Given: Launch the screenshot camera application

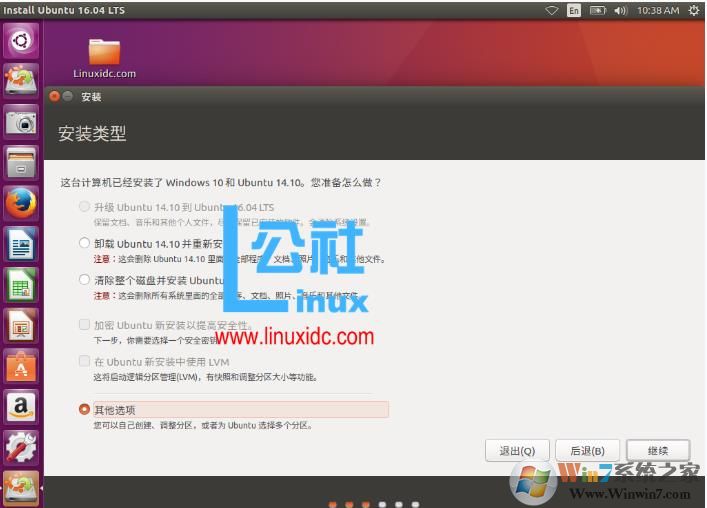Looking at the screenshot, I should (21, 122).
